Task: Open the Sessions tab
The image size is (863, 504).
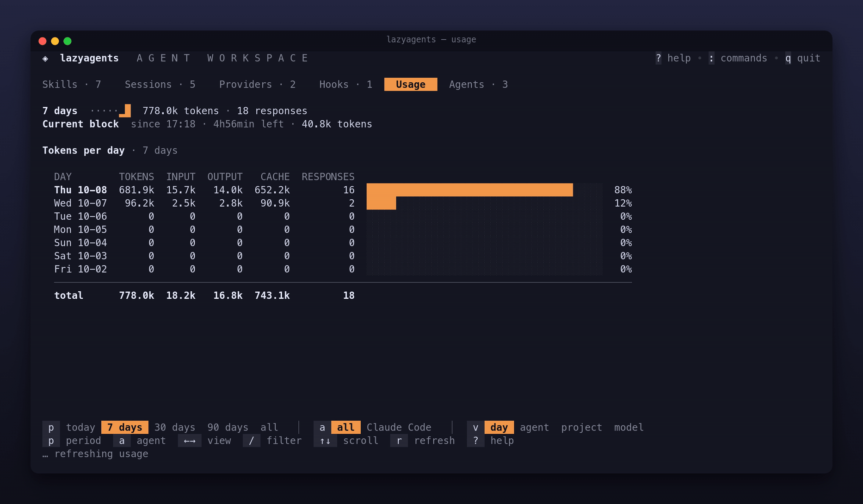Action: coord(160,85)
